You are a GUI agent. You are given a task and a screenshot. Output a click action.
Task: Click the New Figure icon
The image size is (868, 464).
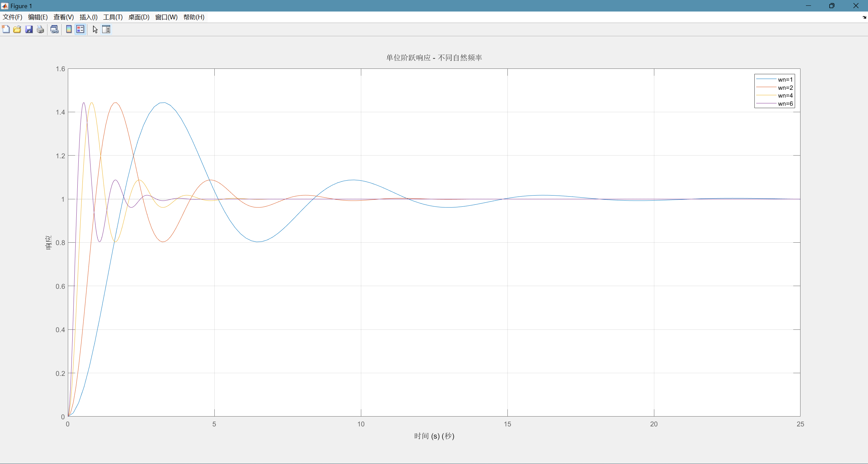6,29
